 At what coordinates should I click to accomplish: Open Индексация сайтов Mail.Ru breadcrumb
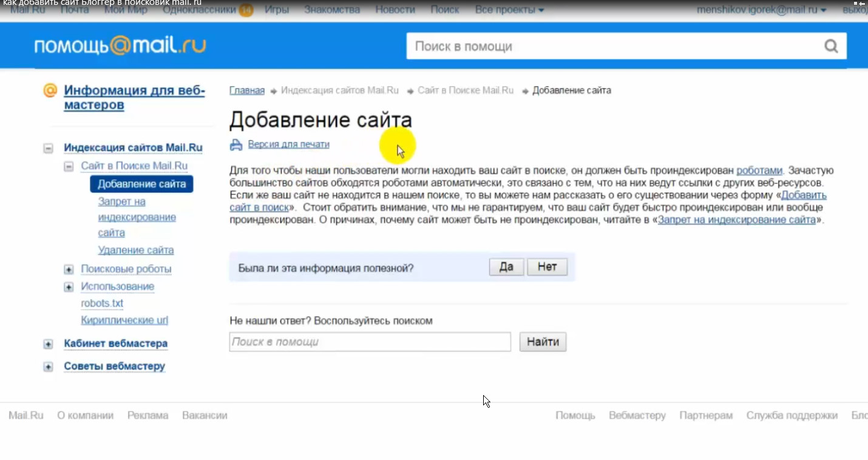pyautogui.click(x=340, y=90)
